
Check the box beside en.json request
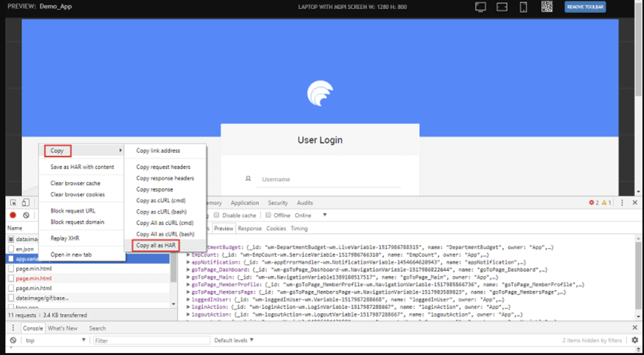11,249
